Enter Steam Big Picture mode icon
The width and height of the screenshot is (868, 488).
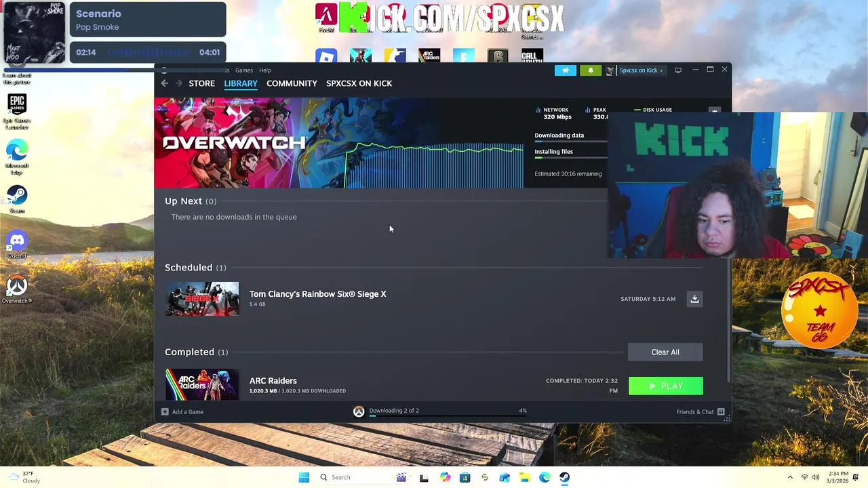pos(678,70)
